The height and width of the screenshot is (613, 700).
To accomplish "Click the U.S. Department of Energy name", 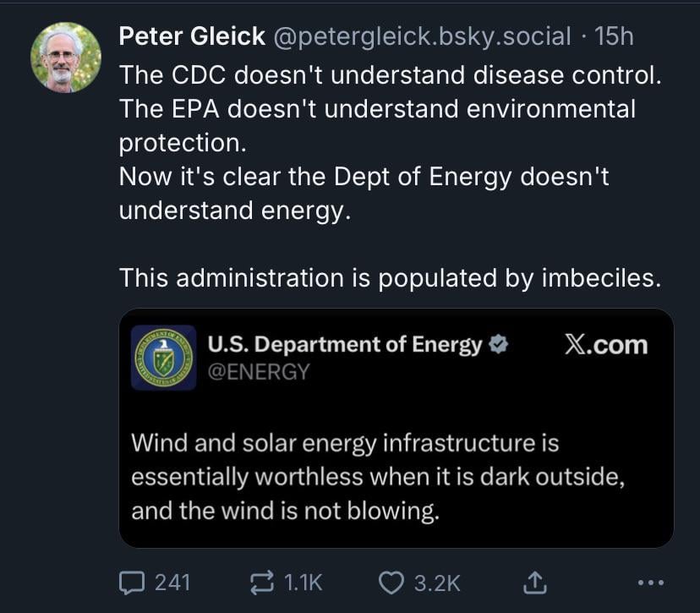I will coord(345,344).
